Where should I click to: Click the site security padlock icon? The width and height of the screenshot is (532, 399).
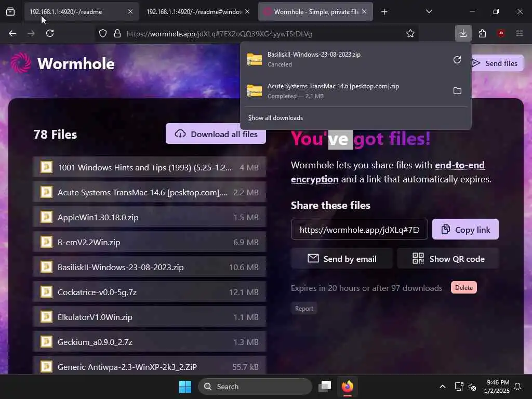pos(117,34)
